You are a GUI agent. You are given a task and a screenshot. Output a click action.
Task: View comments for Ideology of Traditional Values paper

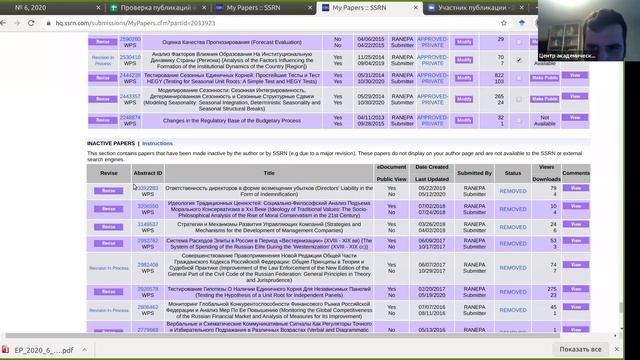coord(576,206)
